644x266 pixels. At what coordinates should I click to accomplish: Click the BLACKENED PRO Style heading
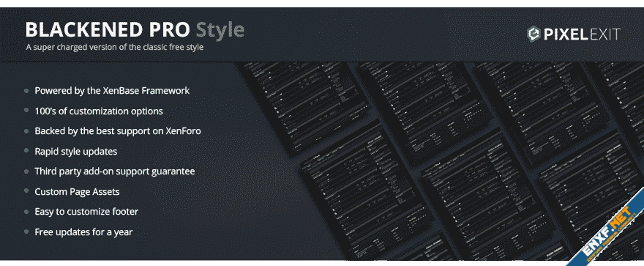click(135, 30)
